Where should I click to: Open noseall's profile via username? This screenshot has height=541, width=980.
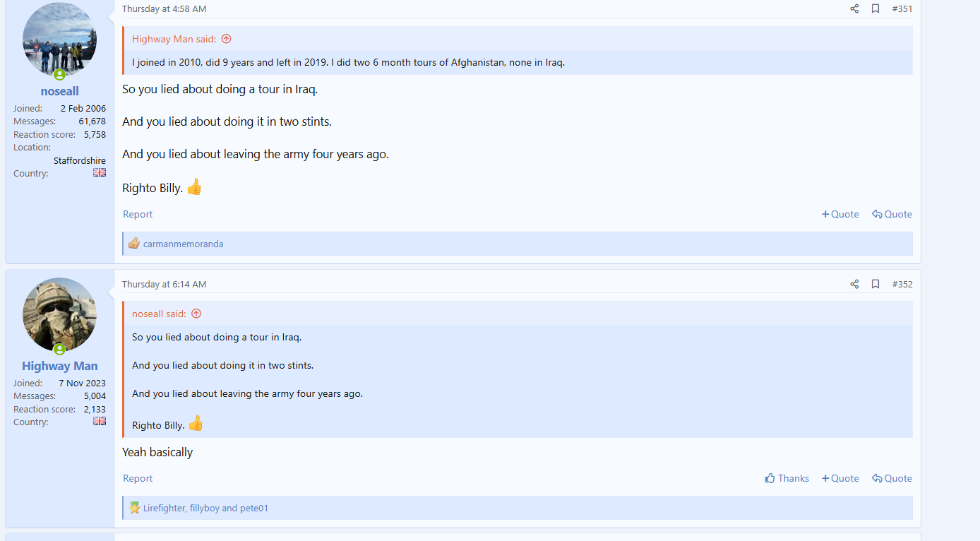(x=60, y=91)
